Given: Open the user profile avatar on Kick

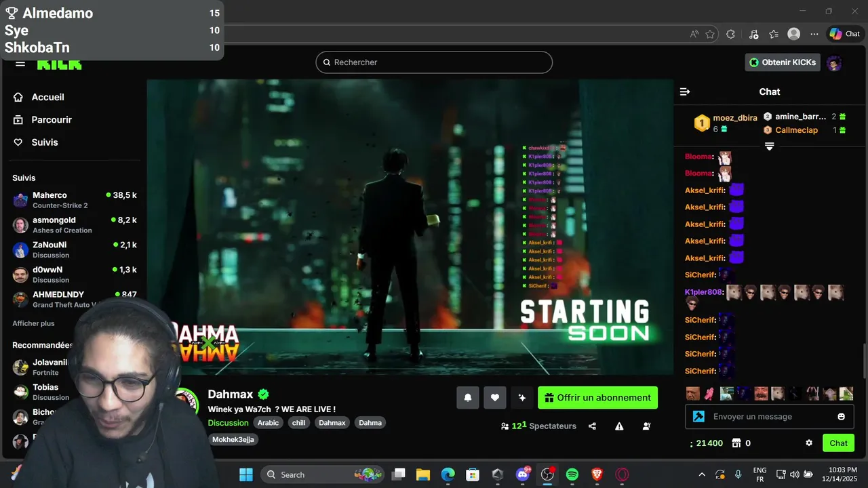Looking at the screenshot, I should pos(834,63).
